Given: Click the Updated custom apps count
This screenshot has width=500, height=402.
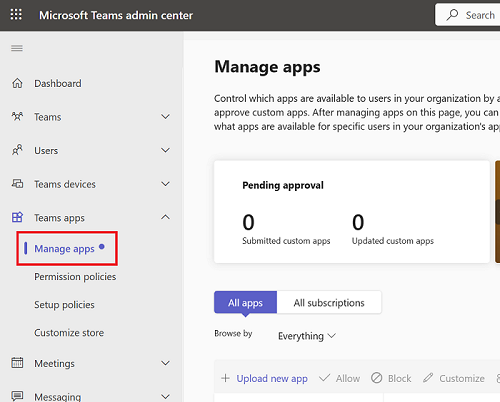Looking at the screenshot, I should click(x=358, y=222).
